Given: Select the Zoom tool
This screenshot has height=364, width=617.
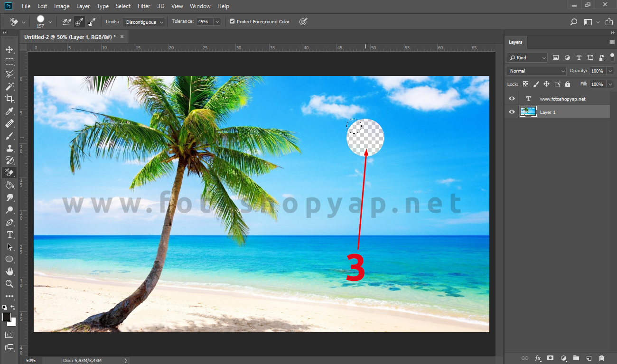Looking at the screenshot, I should coord(9,284).
